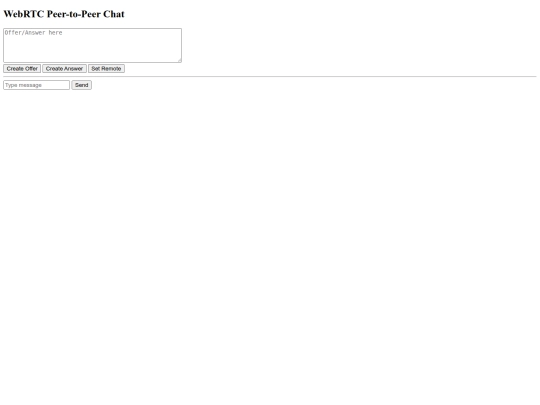Select the Set Remote button
540x405 pixels.
pos(106,69)
